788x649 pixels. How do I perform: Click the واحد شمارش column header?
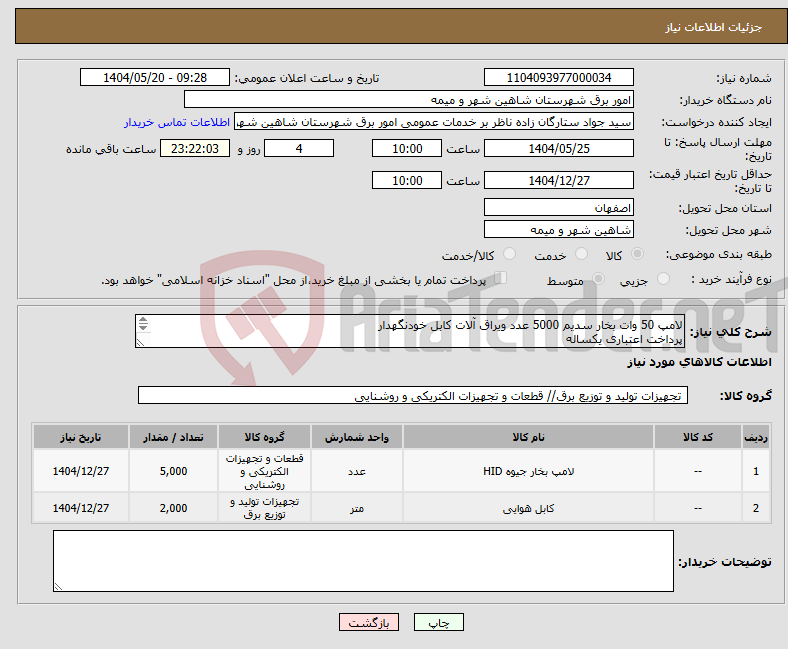coord(357,437)
